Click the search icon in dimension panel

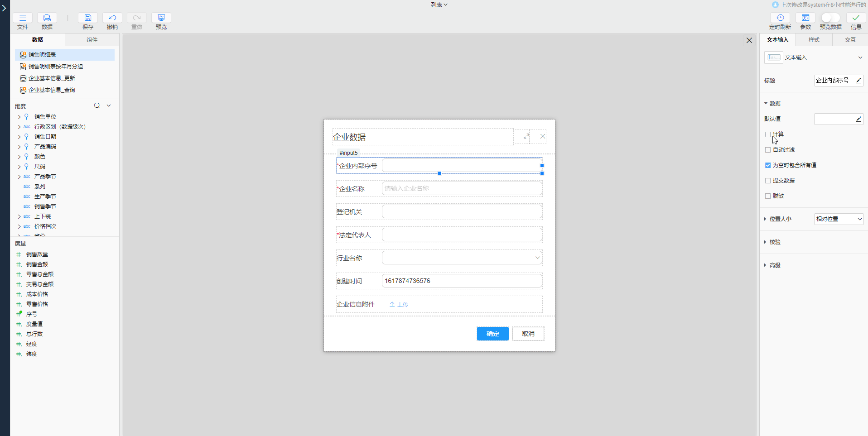pos(97,106)
